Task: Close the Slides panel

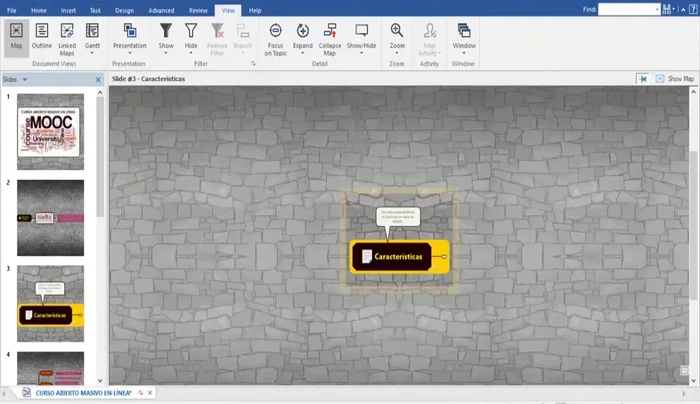Action: 98,79
